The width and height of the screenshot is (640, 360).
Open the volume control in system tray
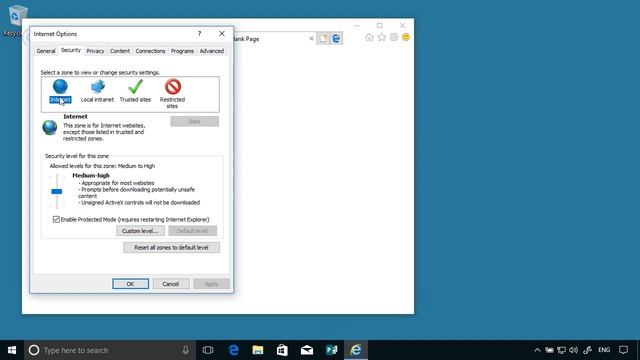(573, 350)
